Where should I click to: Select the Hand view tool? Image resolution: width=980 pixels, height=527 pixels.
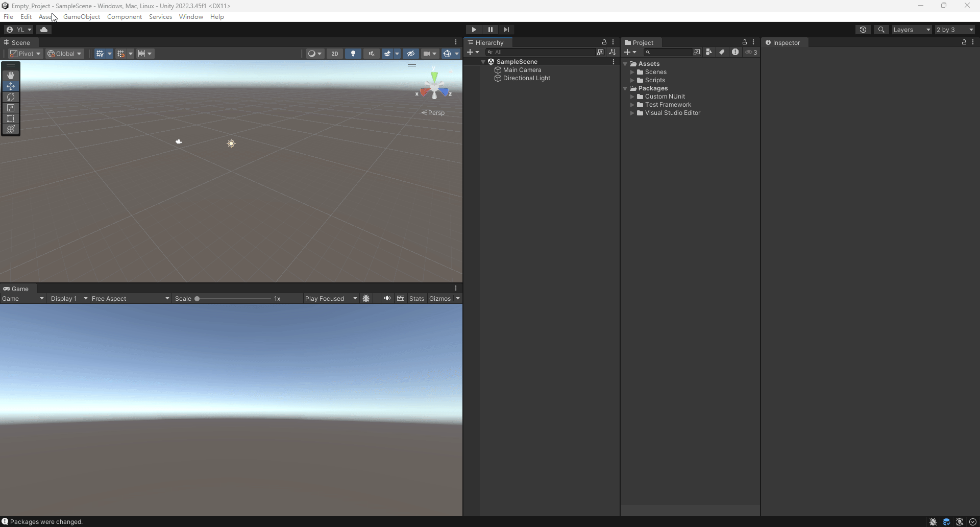[11, 76]
